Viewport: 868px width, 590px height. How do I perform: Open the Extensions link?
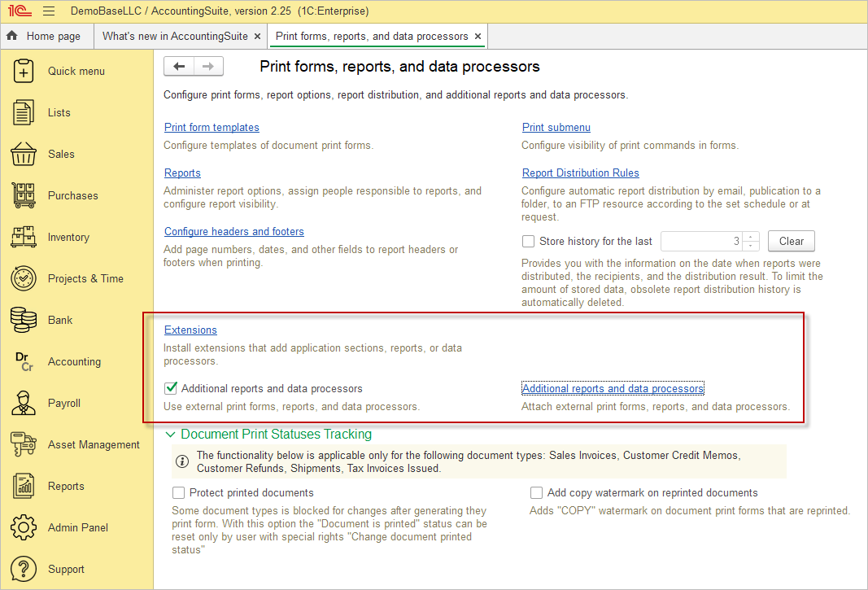point(190,330)
